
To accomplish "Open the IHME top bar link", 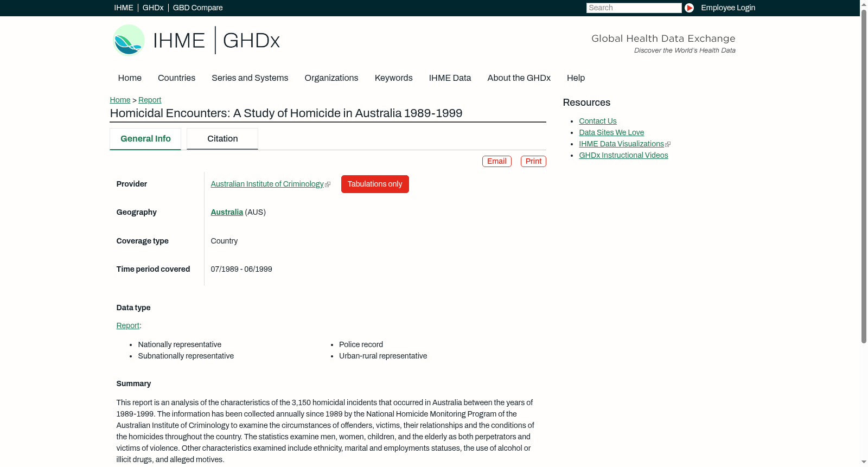I will click(x=124, y=8).
